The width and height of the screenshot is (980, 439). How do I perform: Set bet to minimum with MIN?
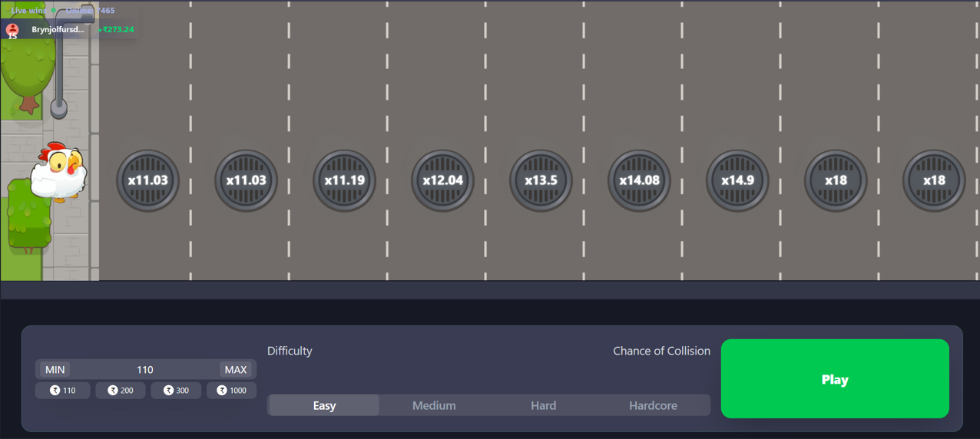pos(55,370)
